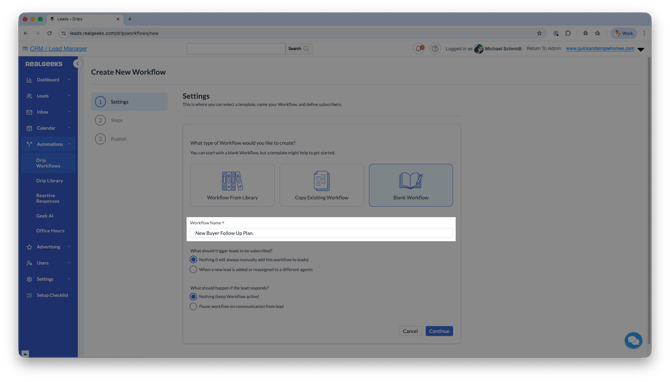The width and height of the screenshot is (670, 382).
Task: Reload the page in browser
Action: tap(50, 33)
